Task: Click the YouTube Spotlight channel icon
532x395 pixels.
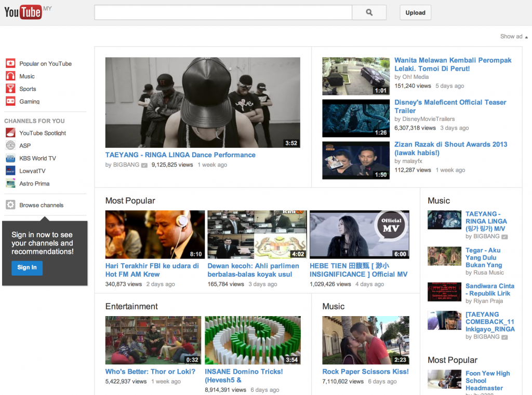Action: tap(10, 132)
